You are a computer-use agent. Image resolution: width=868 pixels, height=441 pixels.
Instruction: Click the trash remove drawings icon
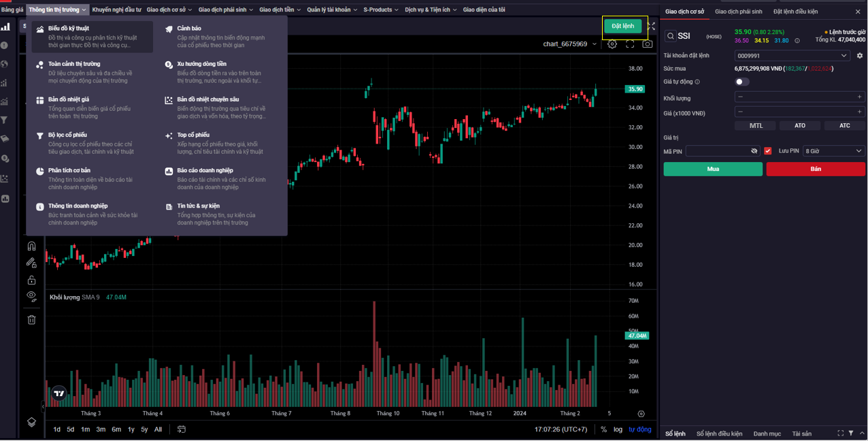tap(31, 319)
